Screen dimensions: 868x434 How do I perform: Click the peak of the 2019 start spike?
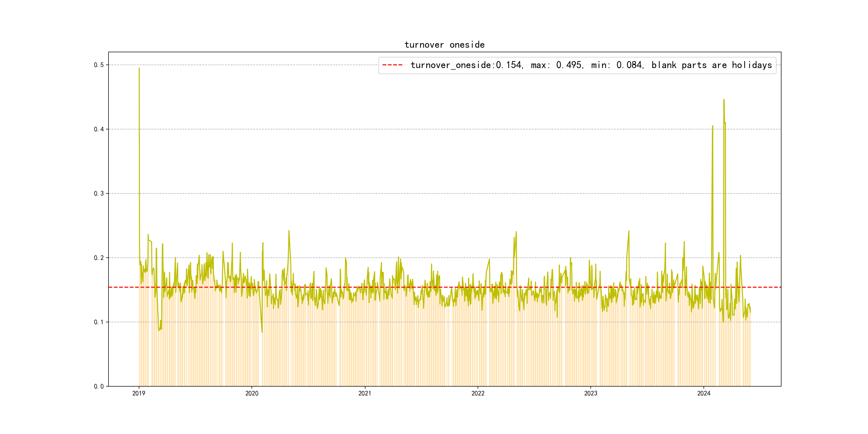[x=139, y=68]
